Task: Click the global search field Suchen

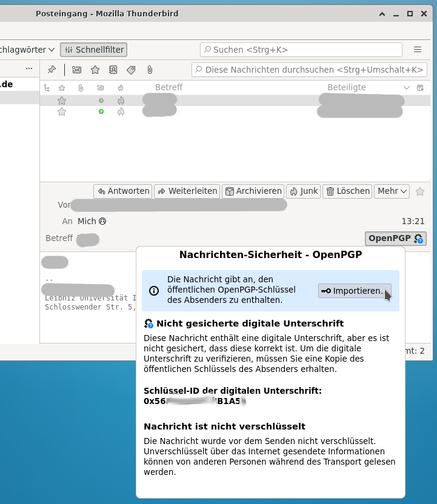Action: [x=301, y=50]
